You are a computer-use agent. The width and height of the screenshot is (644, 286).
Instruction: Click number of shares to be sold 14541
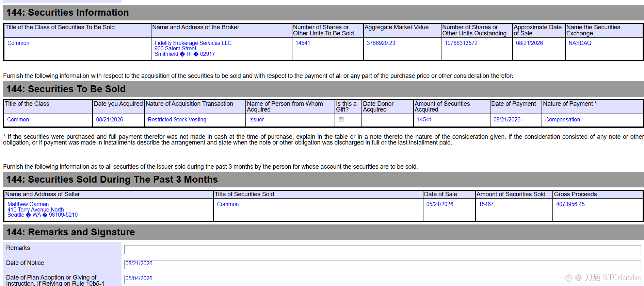click(303, 43)
